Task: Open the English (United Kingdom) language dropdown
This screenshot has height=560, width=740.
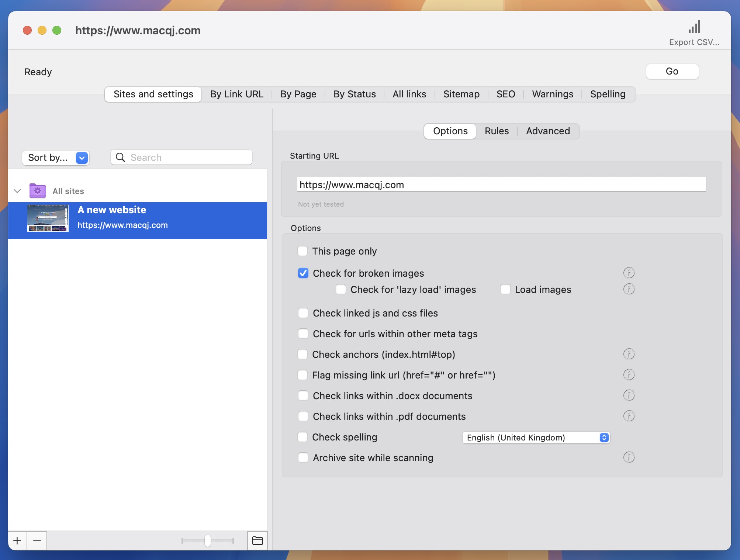Action: (x=536, y=438)
